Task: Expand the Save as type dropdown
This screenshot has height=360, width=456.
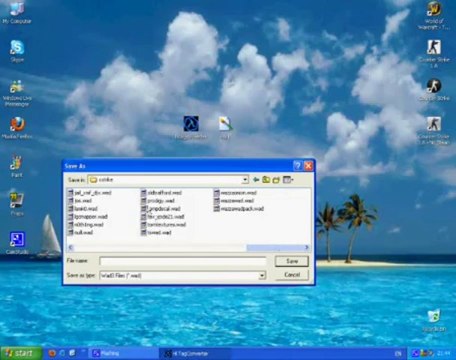Action: 262,275
